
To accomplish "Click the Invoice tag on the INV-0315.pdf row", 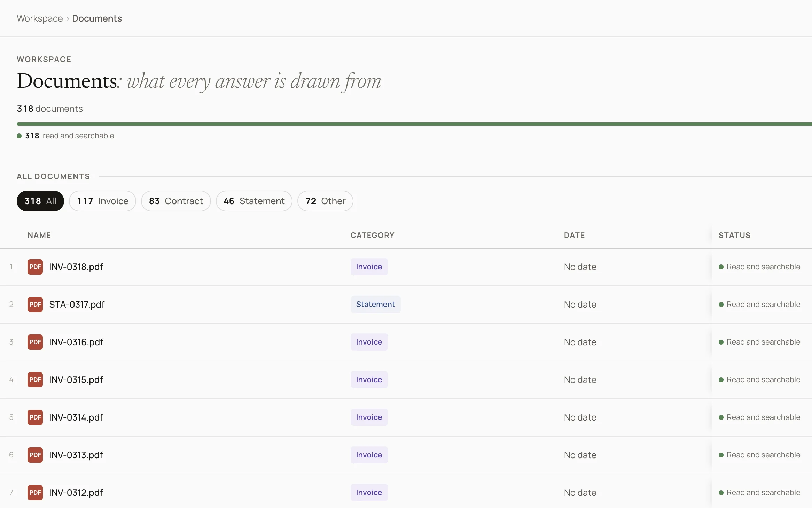I will [x=369, y=380].
